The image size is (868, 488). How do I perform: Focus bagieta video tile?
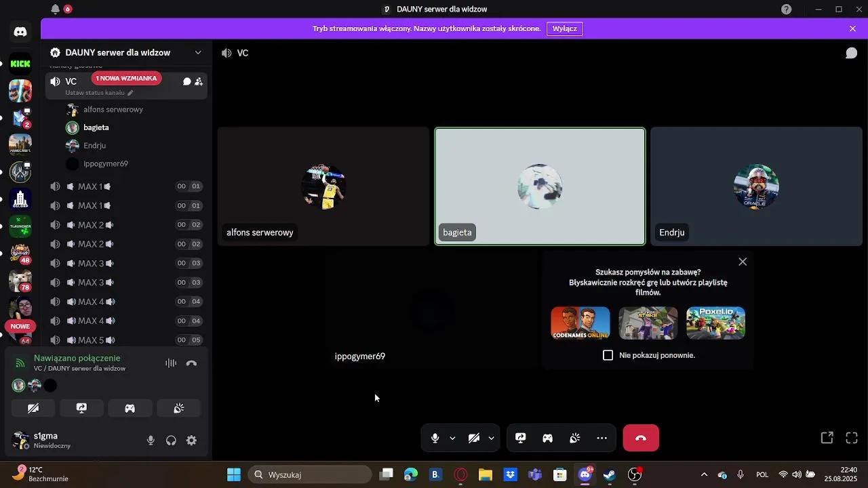(x=540, y=186)
